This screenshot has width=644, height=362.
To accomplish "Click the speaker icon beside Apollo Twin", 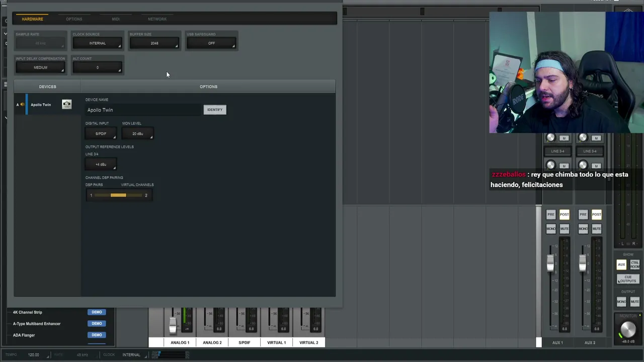I will pos(22,105).
